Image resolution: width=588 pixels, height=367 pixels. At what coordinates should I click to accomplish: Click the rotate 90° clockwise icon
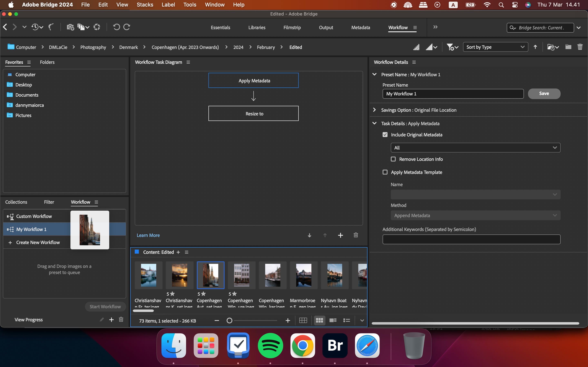tap(127, 27)
